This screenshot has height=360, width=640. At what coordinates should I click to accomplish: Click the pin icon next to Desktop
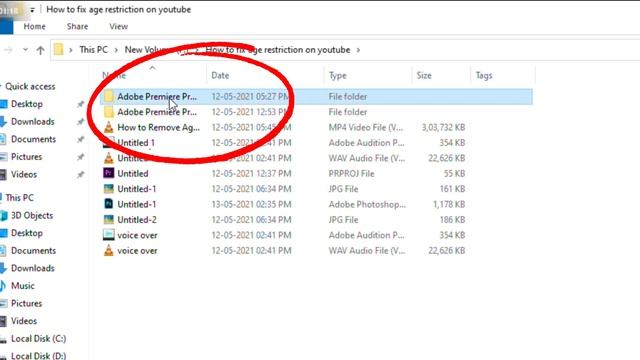coord(80,104)
